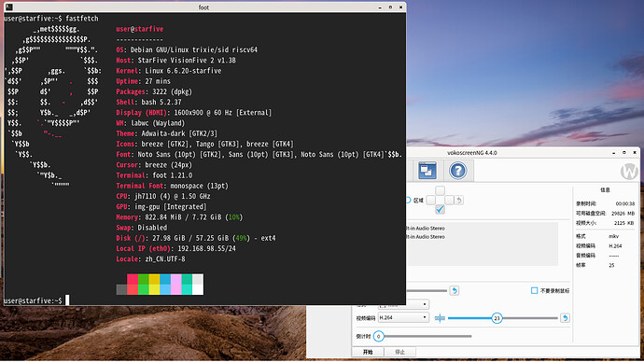Click the quality crosshair icon beside the slider
This screenshot has width=644, height=362.
[440, 318]
